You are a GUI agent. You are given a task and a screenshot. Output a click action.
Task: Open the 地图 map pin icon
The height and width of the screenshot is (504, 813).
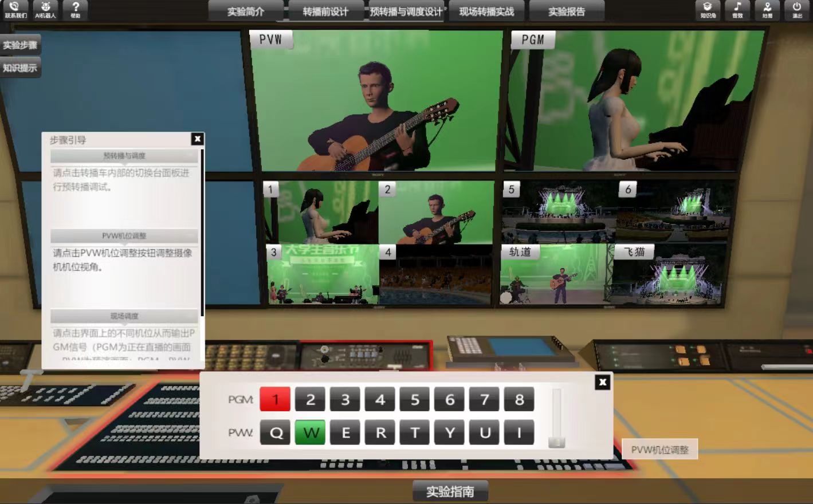point(767,9)
